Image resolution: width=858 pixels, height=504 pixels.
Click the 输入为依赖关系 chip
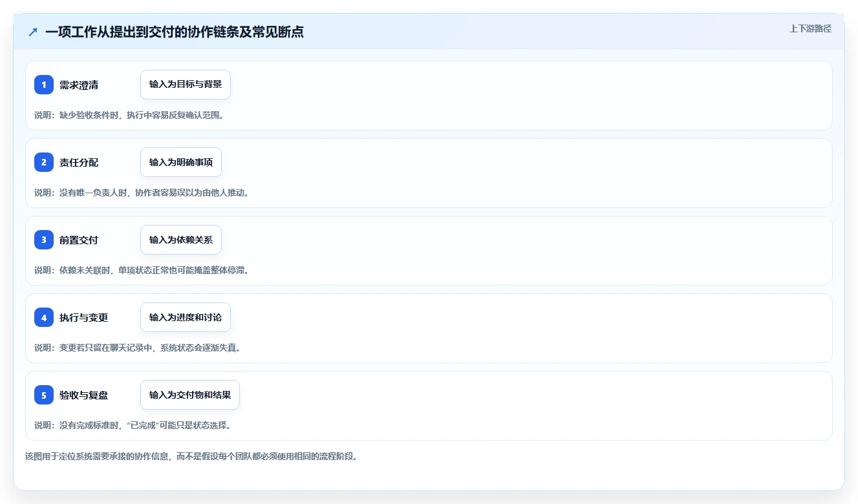181,240
